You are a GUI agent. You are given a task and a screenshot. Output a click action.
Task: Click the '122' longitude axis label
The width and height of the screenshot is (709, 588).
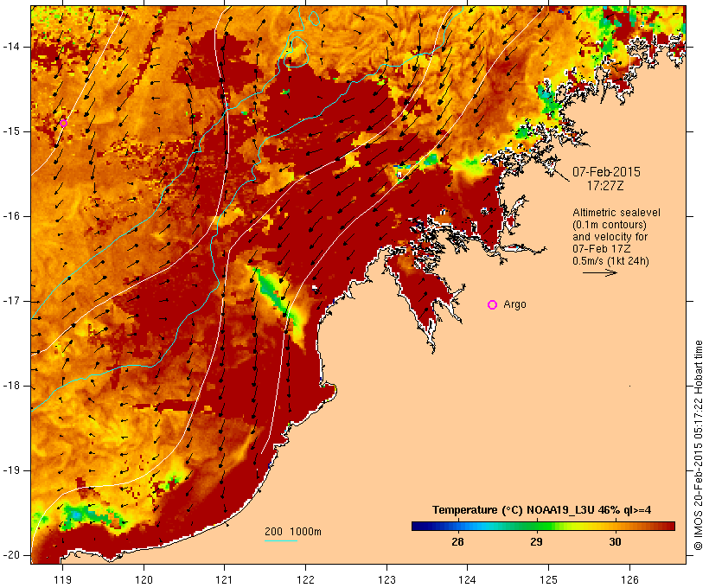(305, 579)
